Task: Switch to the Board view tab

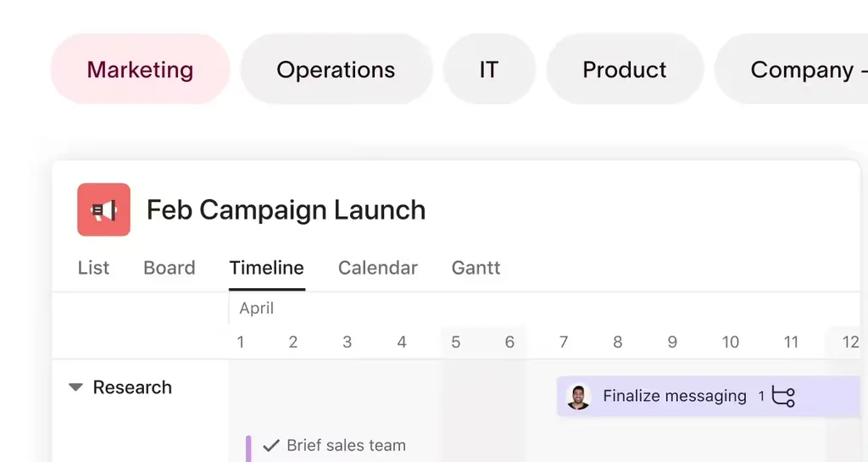Action: [x=170, y=268]
